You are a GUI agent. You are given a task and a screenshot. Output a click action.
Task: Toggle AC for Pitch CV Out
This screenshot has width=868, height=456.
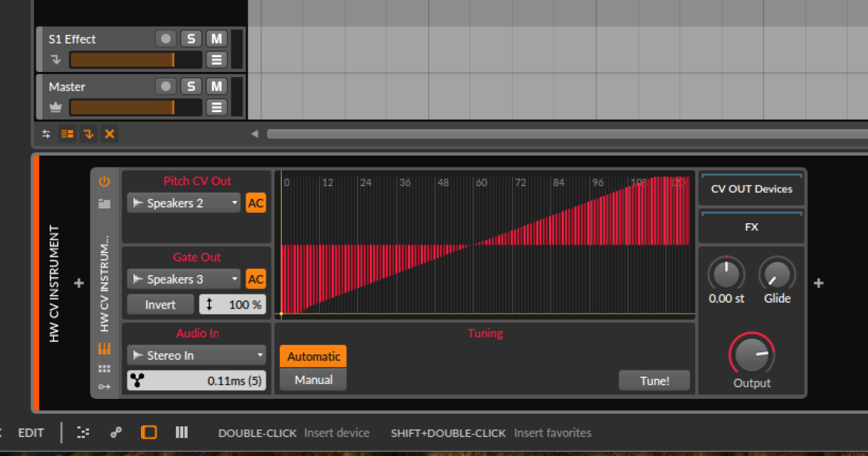(x=256, y=203)
